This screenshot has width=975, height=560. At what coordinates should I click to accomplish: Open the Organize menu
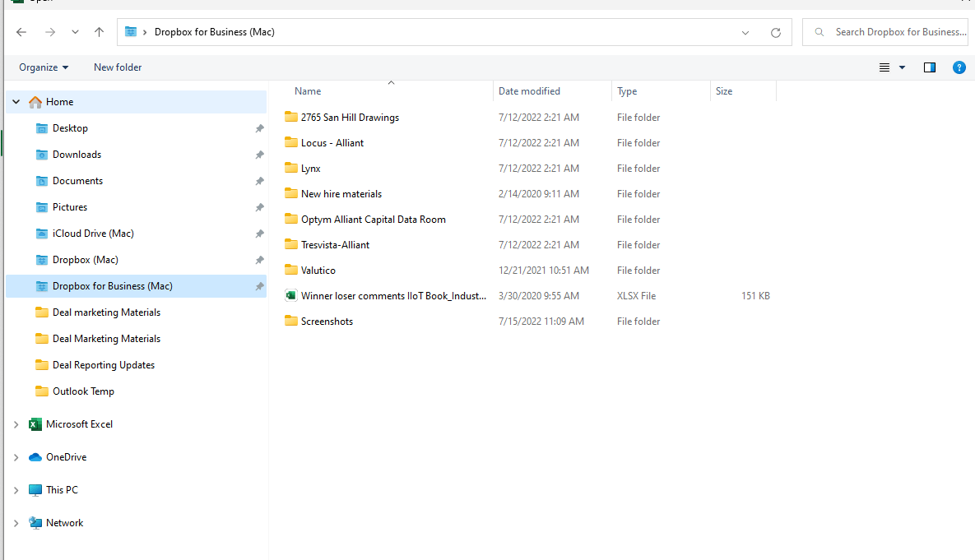(44, 67)
